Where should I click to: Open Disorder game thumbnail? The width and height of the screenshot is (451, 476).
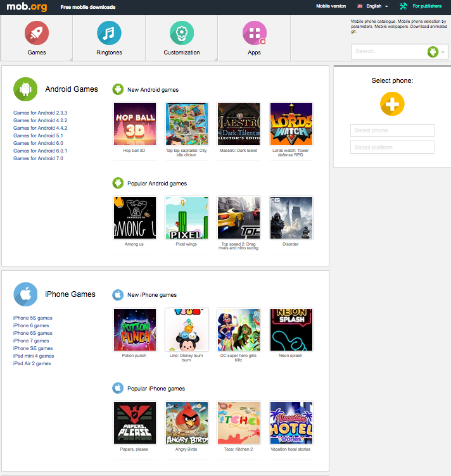[291, 218]
